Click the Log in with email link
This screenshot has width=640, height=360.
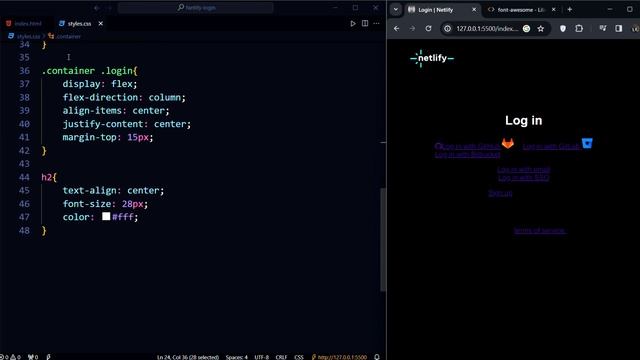click(x=524, y=169)
